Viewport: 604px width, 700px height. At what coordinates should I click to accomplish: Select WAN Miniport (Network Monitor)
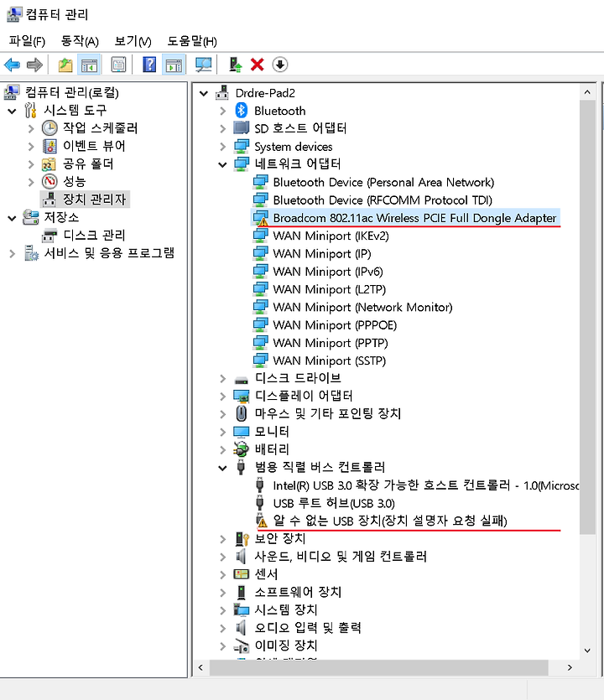(362, 307)
